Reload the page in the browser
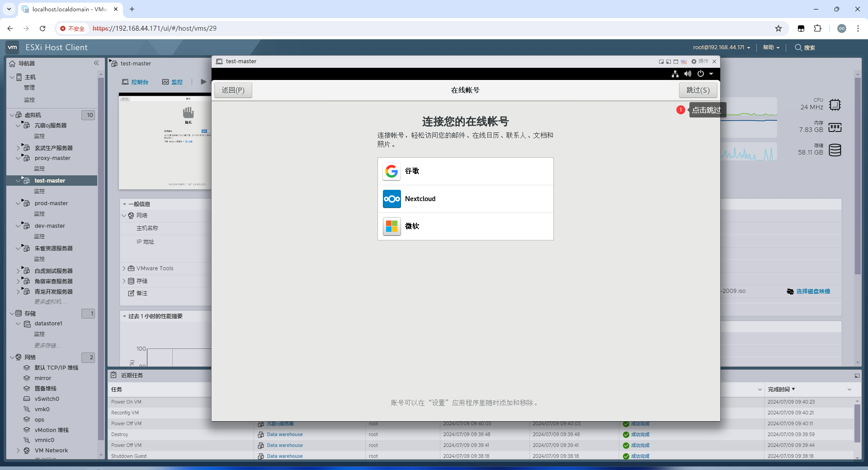This screenshot has height=470, width=868. (42, 28)
